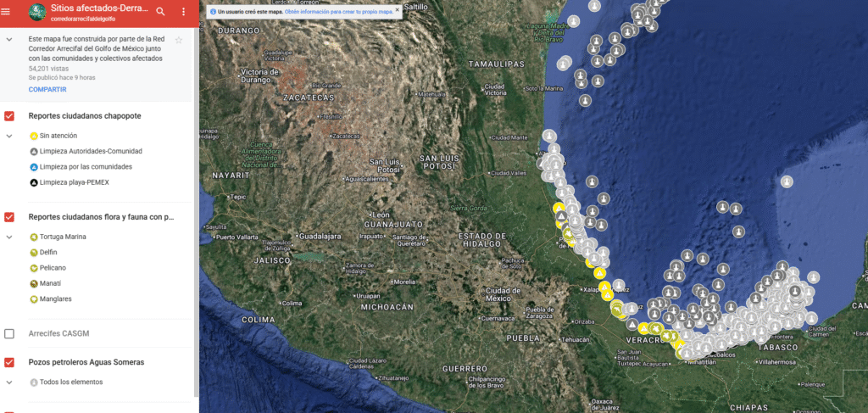The height and width of the screenshot is (413, 868).
Task: Click the search magnifier icon
Action: point(161,12)
